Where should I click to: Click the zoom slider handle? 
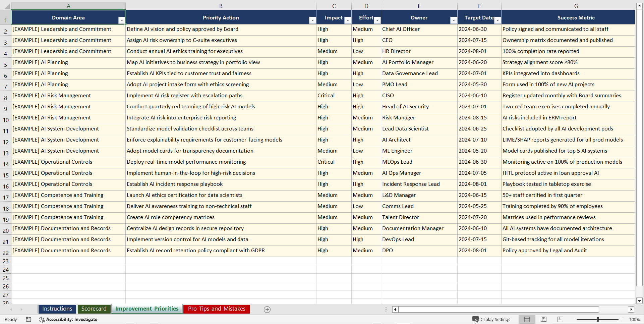click(598, 319)
